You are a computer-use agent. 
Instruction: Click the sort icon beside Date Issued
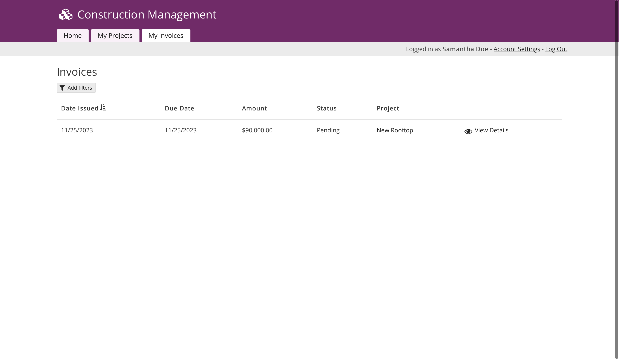click(x=103, y=108)
